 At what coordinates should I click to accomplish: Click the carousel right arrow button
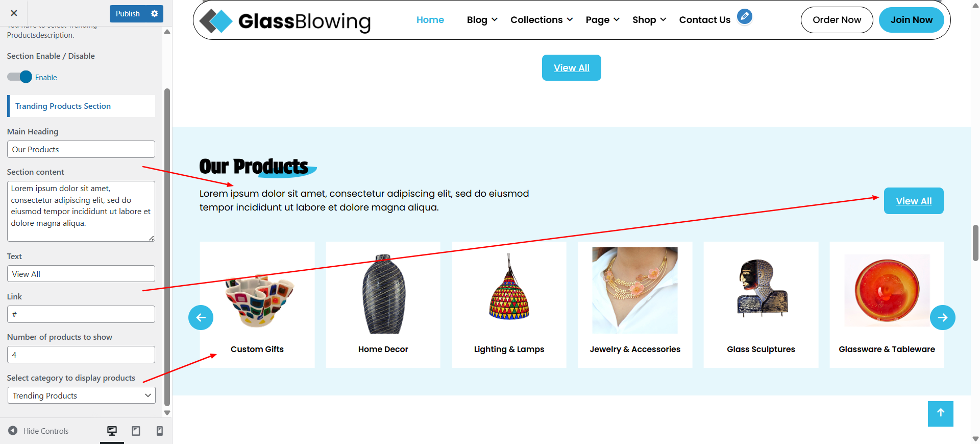tap(943, 318)
